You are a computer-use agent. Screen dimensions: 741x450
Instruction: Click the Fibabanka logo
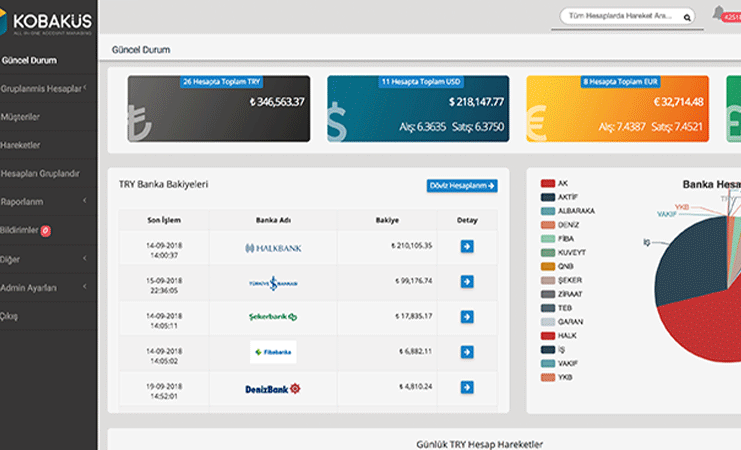273,352
